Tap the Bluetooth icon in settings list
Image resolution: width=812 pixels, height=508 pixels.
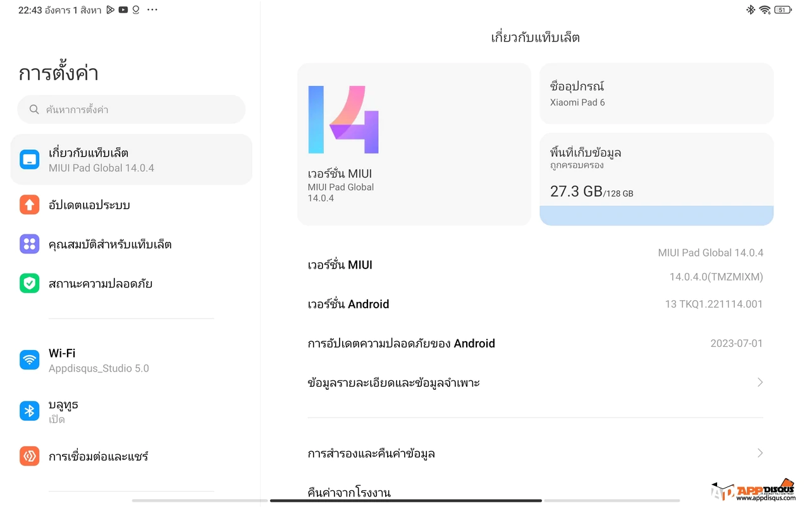tap(29, 411)
